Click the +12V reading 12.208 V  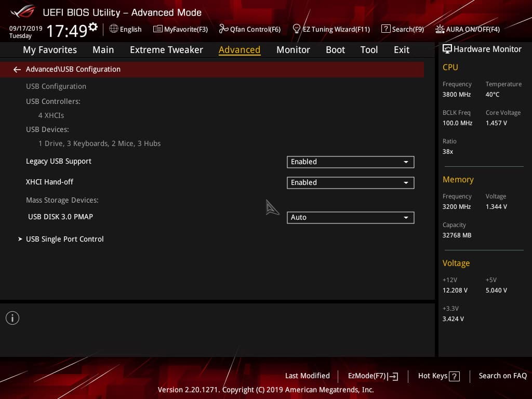coord(455,290)
